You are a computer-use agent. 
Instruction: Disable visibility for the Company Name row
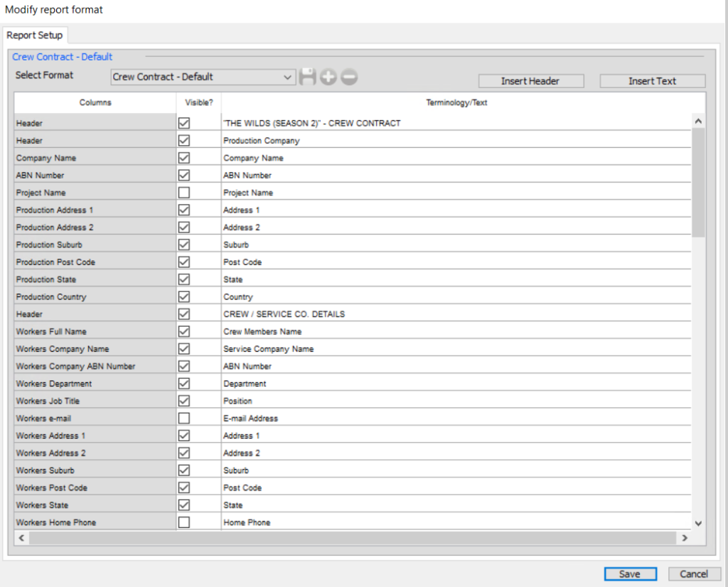pos(183,158)
